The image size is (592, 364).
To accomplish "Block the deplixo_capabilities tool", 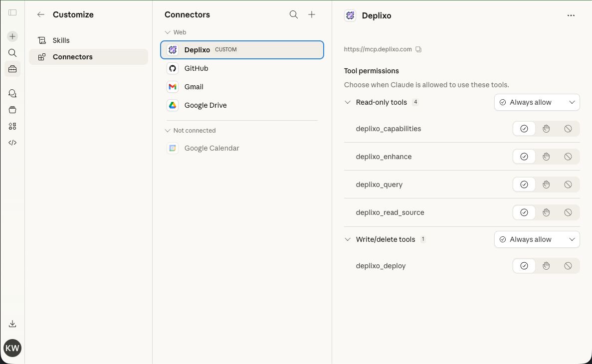I will point(568,129).
